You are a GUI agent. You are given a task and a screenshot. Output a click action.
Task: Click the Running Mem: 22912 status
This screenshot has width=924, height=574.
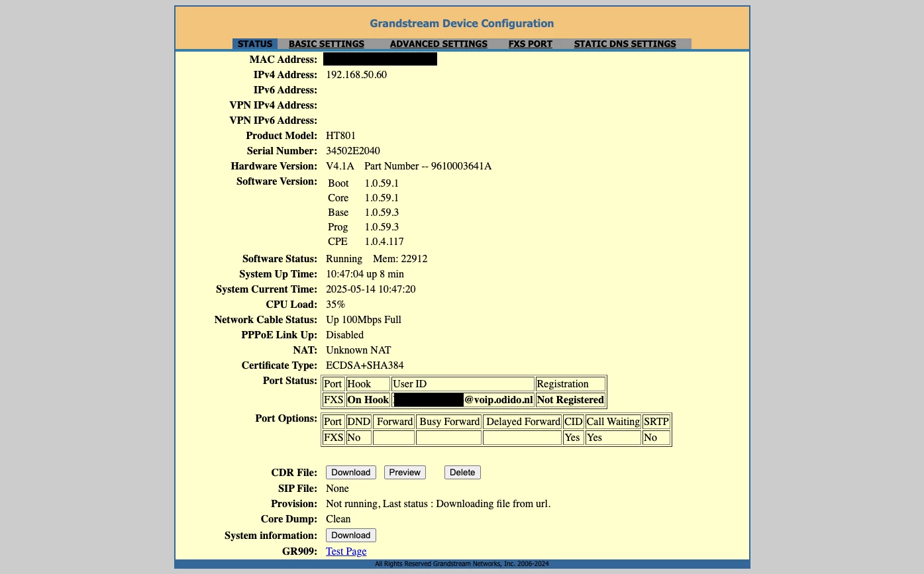click(376, 258)
